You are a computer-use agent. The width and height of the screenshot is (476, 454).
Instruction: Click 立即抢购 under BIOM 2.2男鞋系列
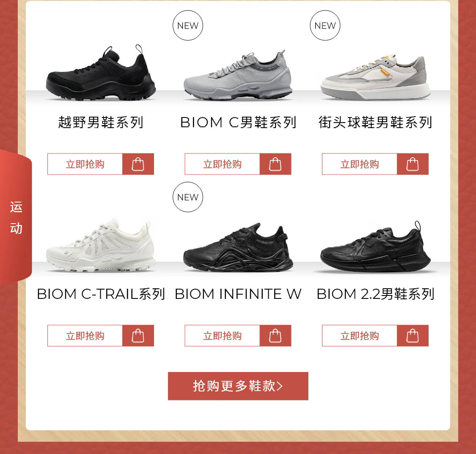pos(359,336)
